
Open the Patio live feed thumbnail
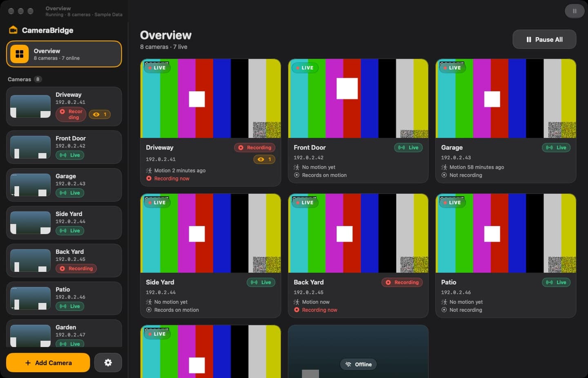click(x=506, y=233)
